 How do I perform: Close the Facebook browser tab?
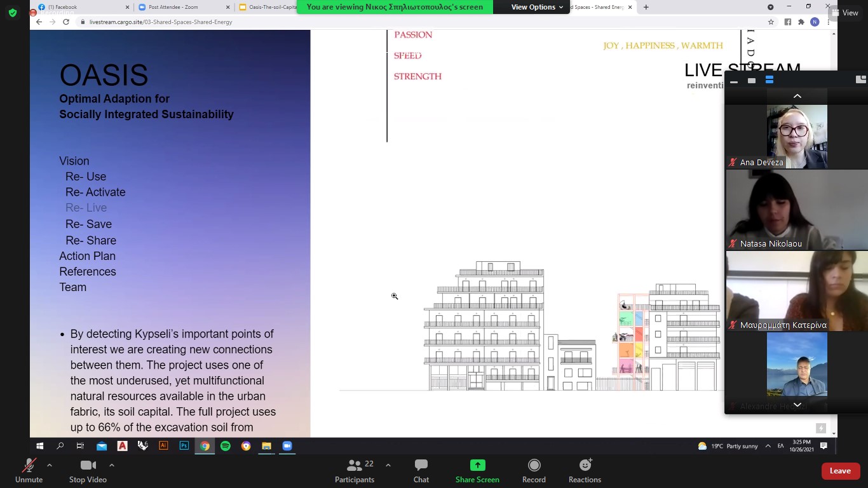pyautogui.click(x=127, y=7)
